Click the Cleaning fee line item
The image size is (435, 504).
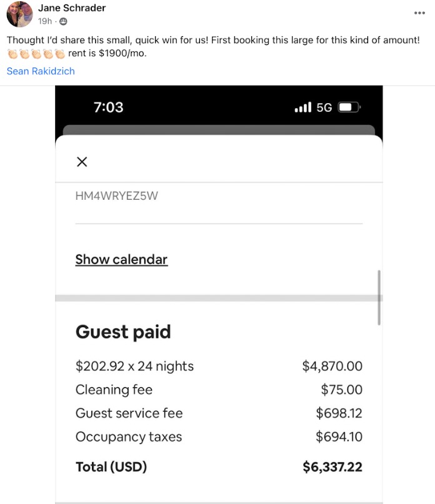point(114,389)
